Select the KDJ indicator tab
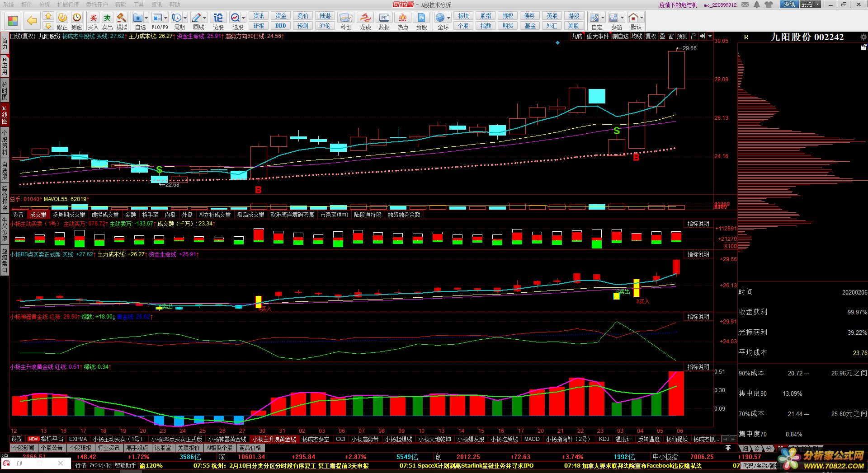The width and height of the screenshot is (868, 473). tap(604, 439)
